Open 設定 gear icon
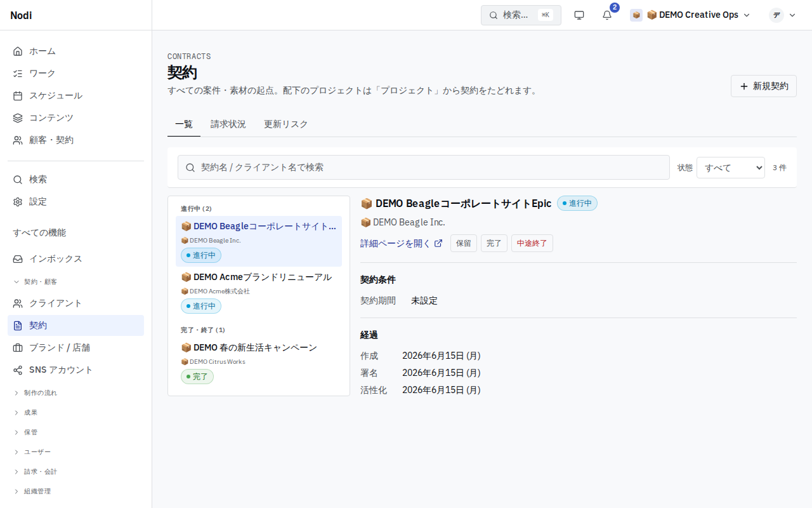This screenshot has height=508, width=812. [18, 202]
